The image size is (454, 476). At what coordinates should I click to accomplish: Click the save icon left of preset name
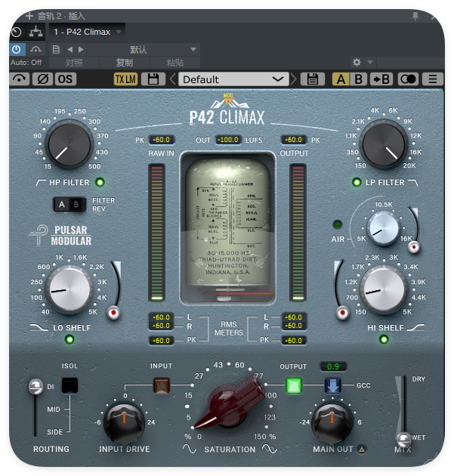[153, 79]
